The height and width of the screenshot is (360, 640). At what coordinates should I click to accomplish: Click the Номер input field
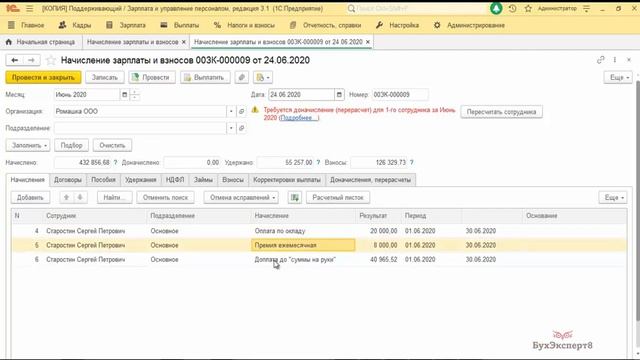point(400,95)
